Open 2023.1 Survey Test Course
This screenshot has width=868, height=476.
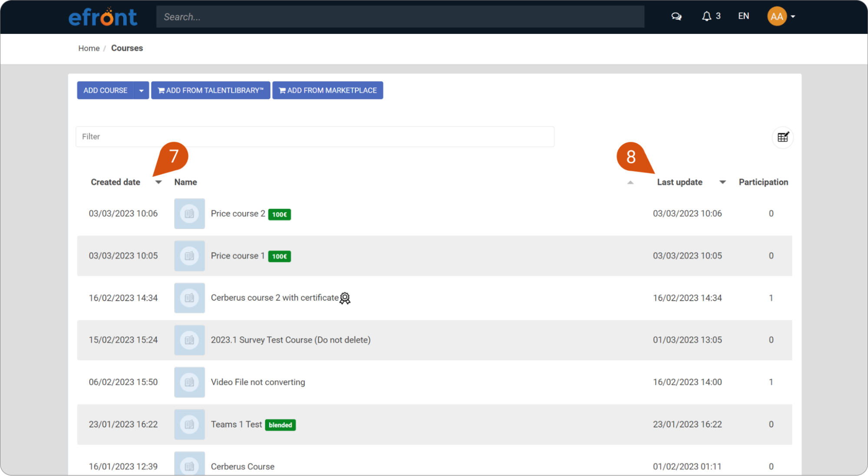point(290,340)
